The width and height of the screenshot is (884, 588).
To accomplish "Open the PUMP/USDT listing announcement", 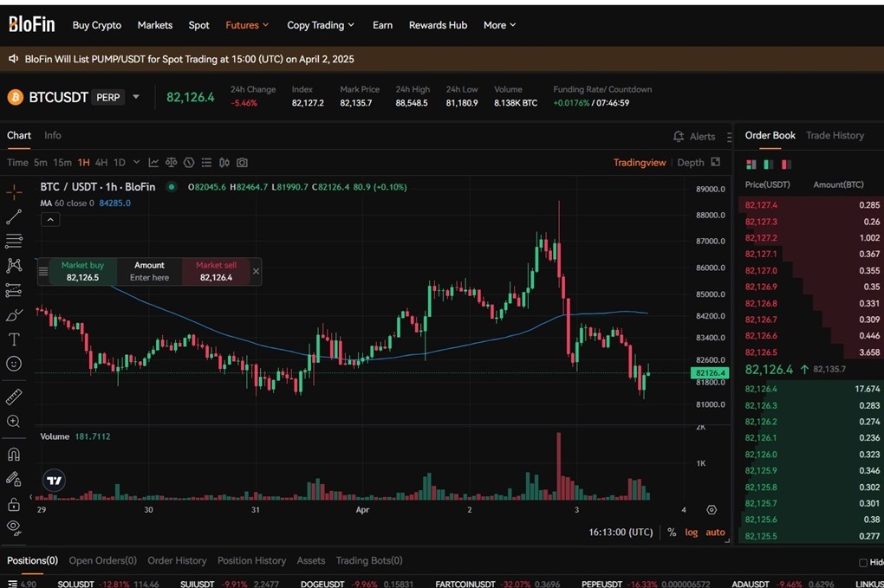I will point(190,59).
